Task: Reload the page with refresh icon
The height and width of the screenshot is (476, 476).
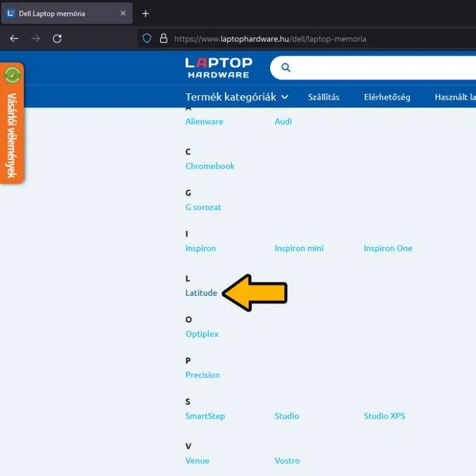Action: click(x=57, y=38)
